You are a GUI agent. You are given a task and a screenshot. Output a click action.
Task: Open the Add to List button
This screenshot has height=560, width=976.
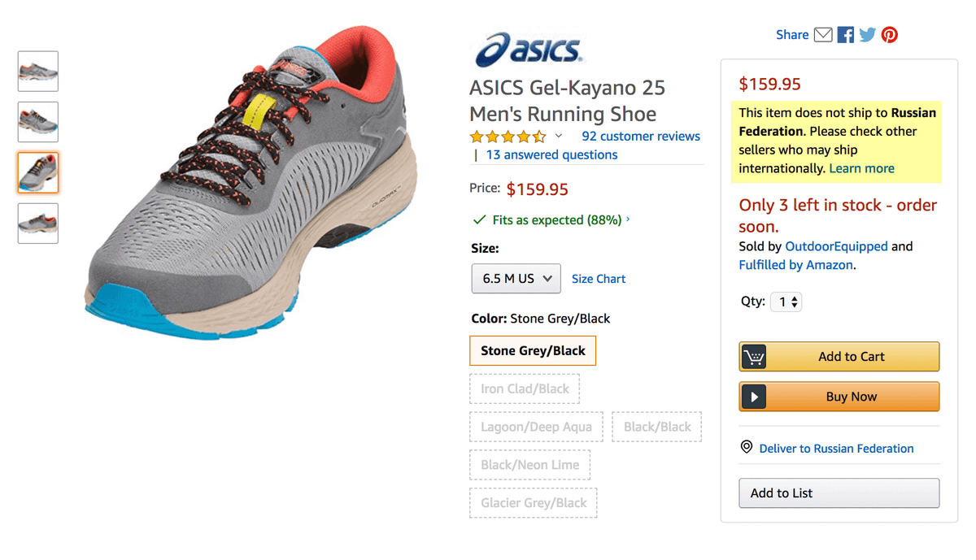839,493
